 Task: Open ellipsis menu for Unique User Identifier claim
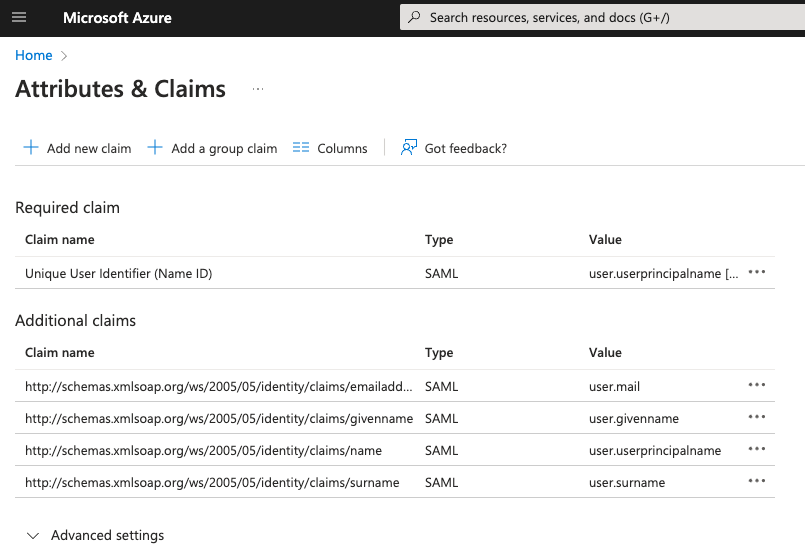757,272
